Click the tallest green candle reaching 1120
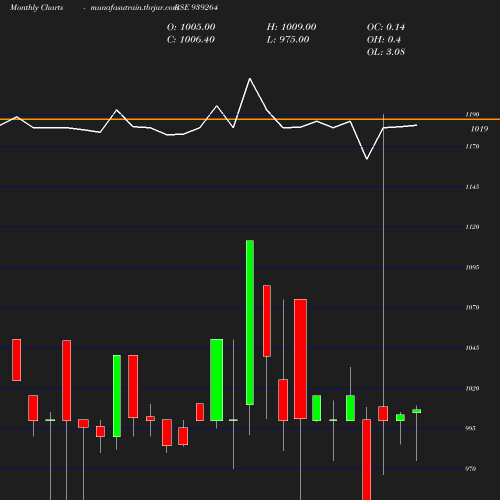Image resolution: width=500 pixels, height=500 pixels. click(250, 322)
